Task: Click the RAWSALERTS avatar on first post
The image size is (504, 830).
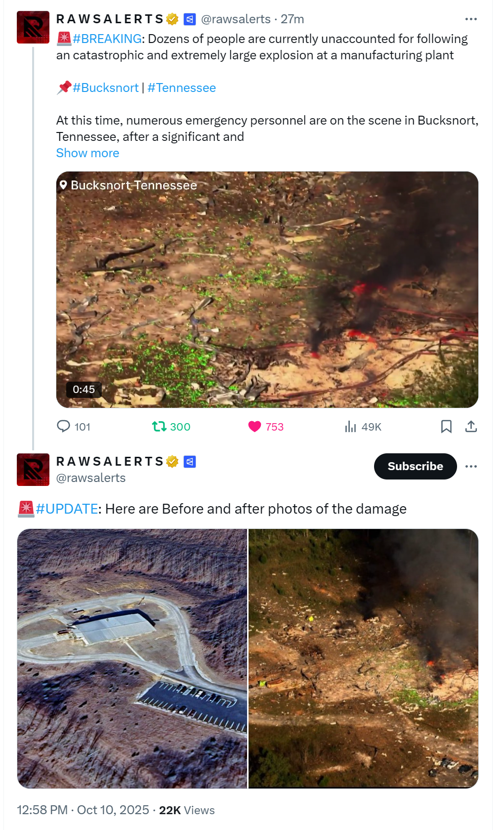Action: 33,27
